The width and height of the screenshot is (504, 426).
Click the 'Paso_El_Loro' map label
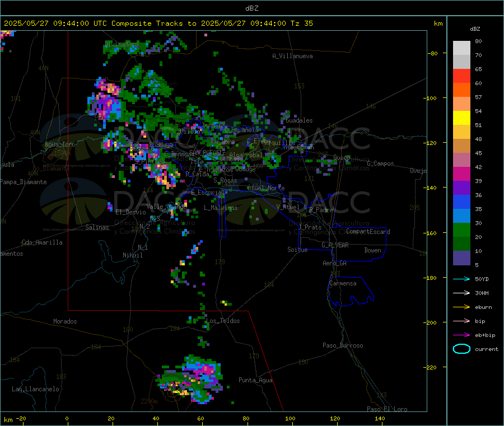(387, 409)
